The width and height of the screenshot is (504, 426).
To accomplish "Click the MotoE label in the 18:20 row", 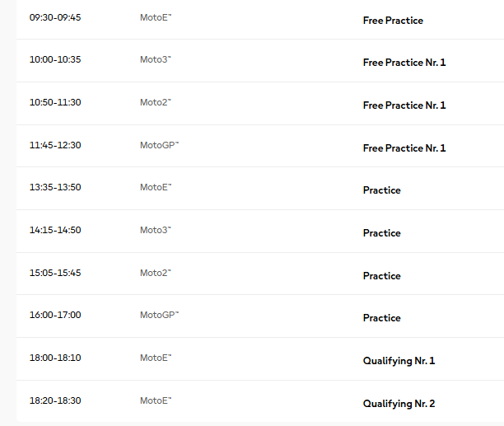I will 156,400.
